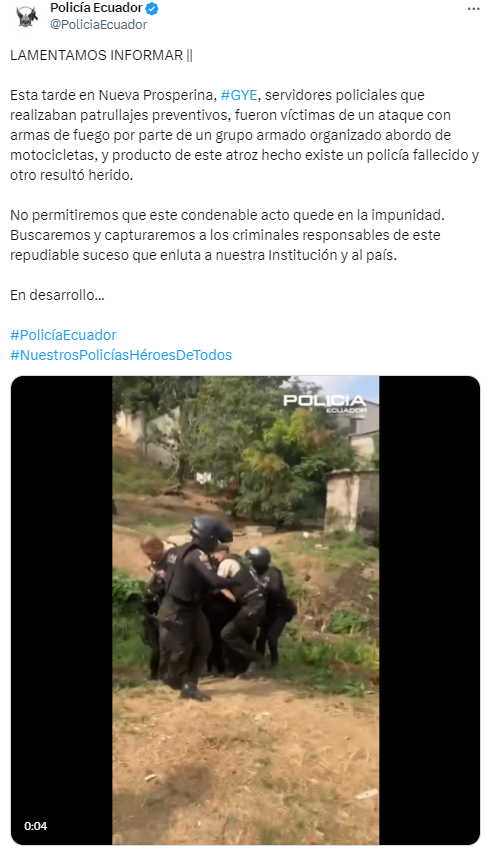The height and width of the screenshot is (849, 492).
Task: Open the Policía Ecuador display name
Action: coord(96,8)
